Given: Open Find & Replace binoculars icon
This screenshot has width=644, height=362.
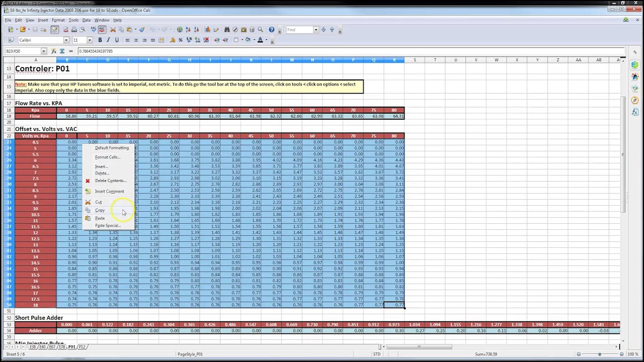Looking at the screenshot, I should [227, 30].
